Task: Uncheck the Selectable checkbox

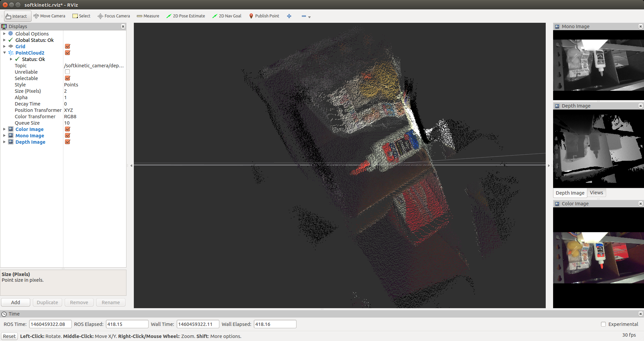Action: 67,78
